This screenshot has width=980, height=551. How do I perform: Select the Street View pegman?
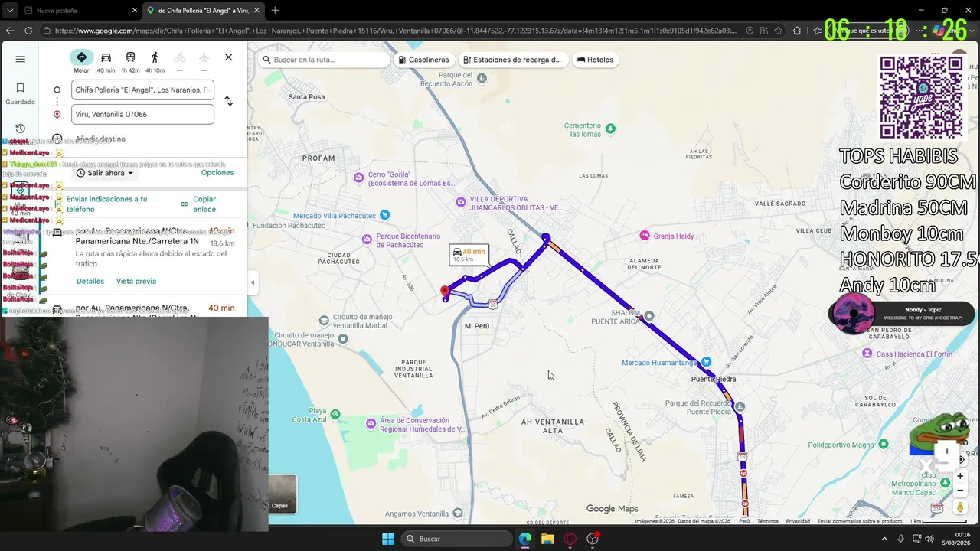(960, 507)
